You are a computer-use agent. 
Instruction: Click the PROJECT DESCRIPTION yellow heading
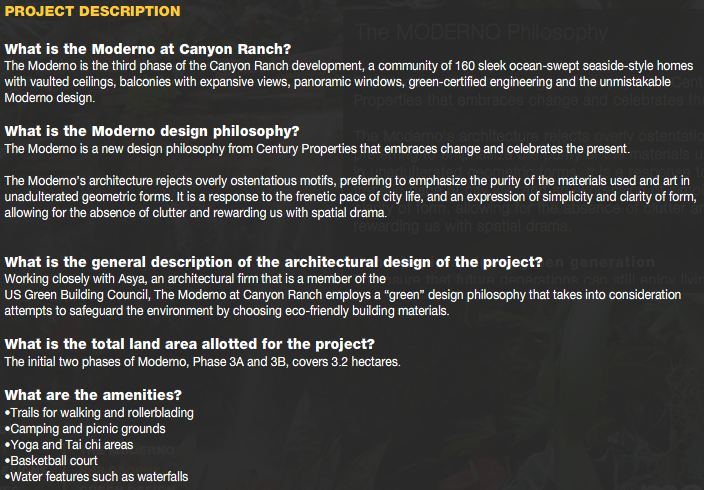[92, 11]
